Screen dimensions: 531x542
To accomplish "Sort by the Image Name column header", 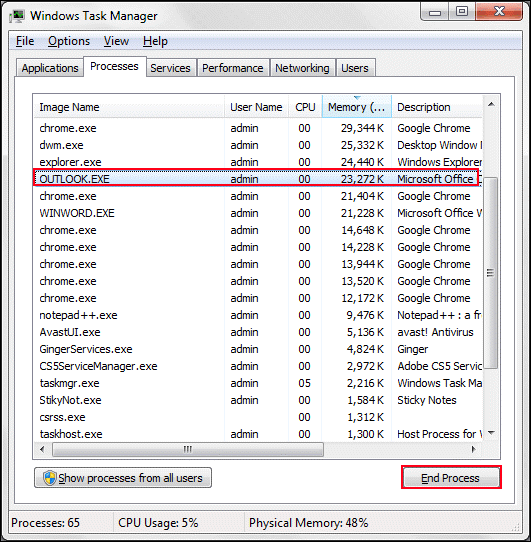I will [129, 107].
